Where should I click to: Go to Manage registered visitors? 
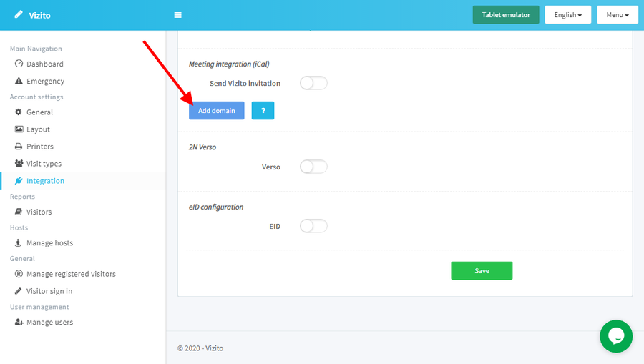pos(71,274)
